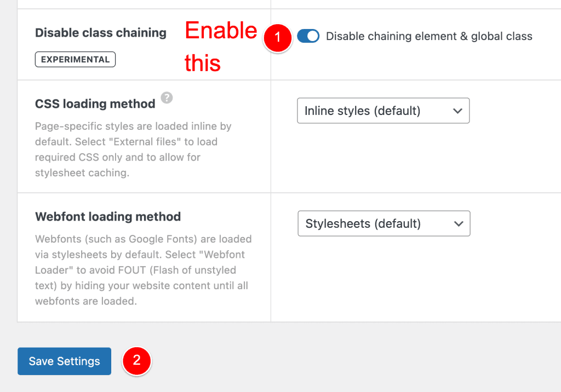Disable the chaining element & global class toggle
The width and height of the screenshot is (561, 392).
coord(308,36)
